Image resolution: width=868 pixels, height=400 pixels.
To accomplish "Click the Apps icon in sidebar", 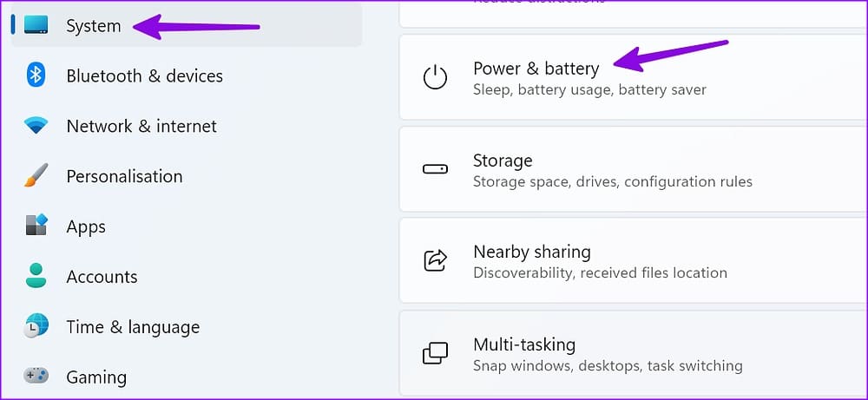I will [36, 226].
